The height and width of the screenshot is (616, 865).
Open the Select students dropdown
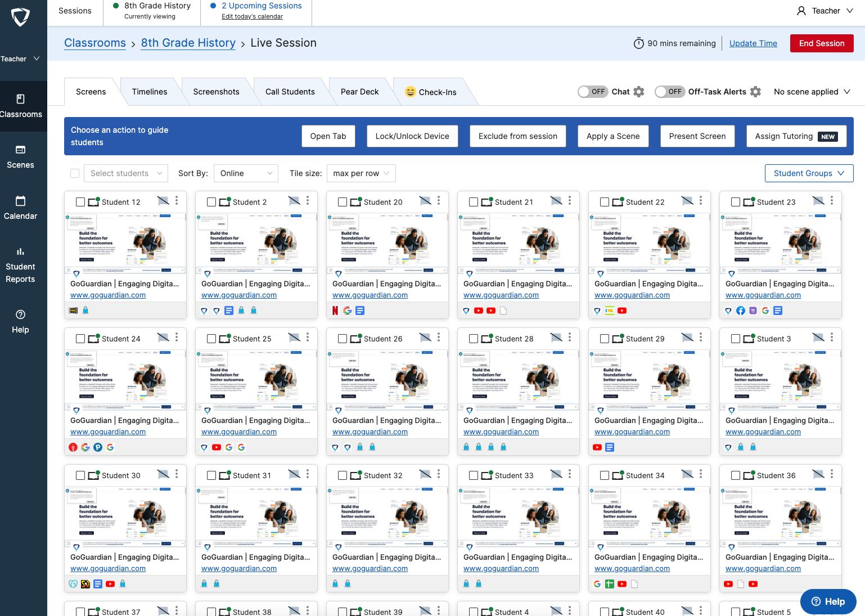click(x=126, y=173)
